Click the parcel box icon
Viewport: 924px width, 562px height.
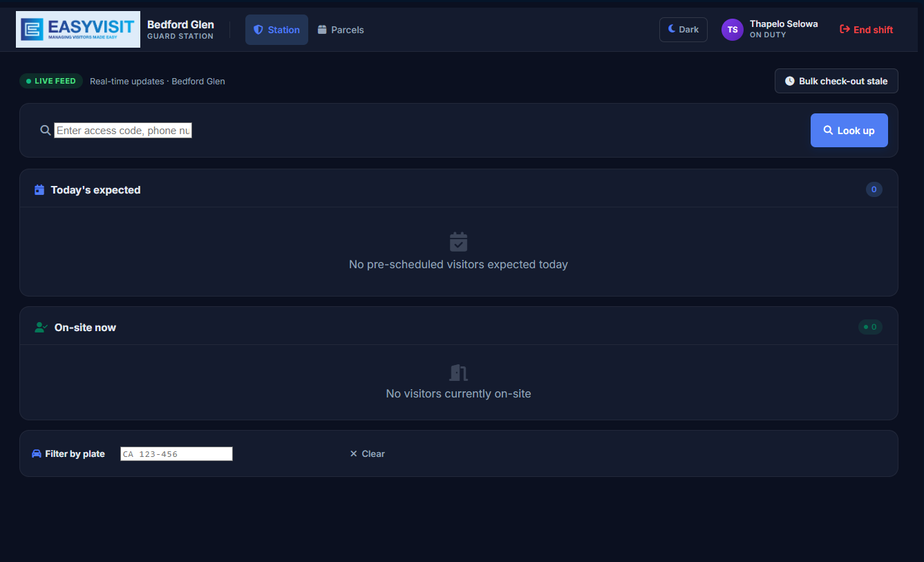[x=322, y=30]
